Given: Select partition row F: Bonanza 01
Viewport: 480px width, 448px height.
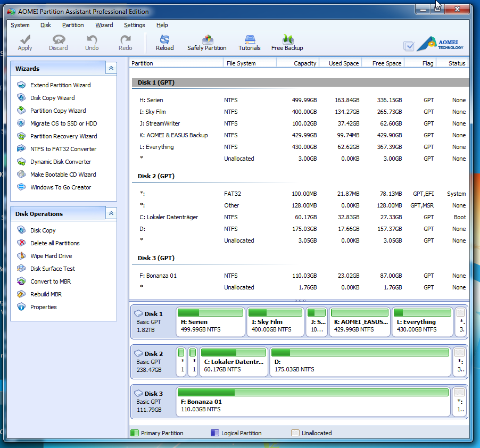Looking at the screenshot, I should click(300, 276).
